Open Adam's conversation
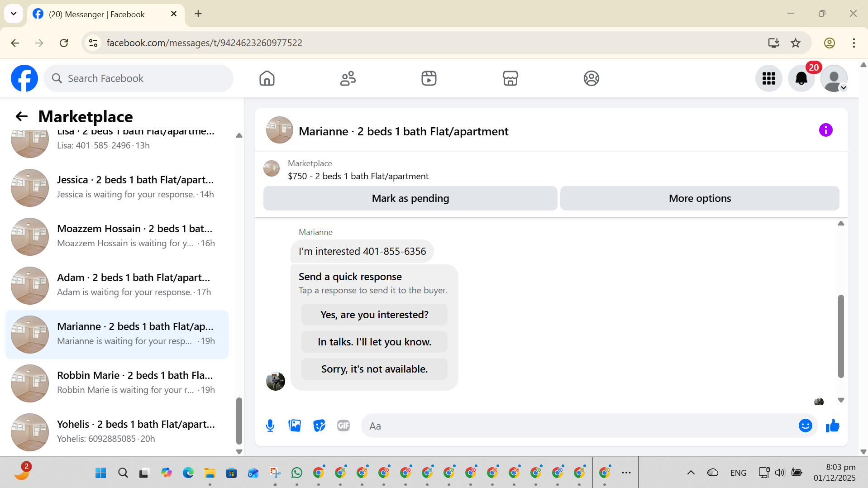This screenshot has height=488, width=868. click(x=117, y=285)
